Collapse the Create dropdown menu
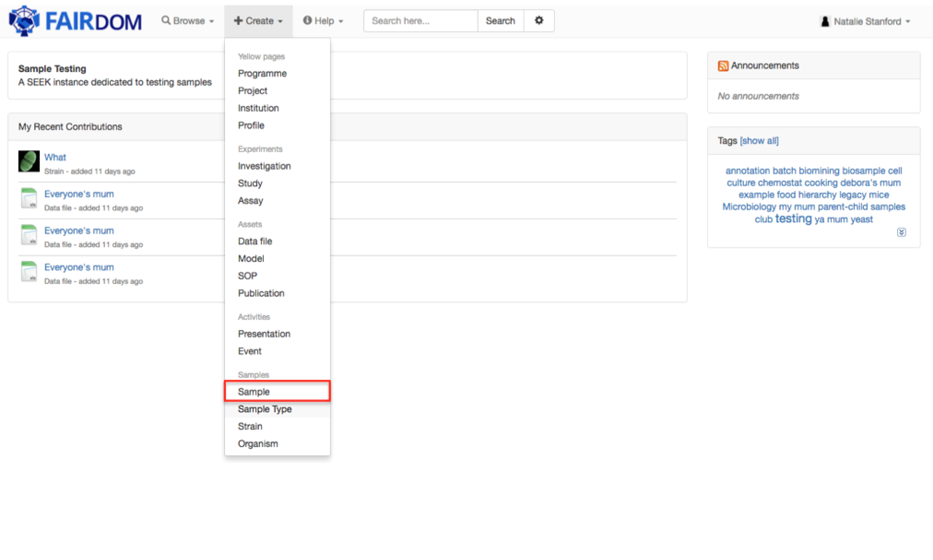 (258, 21)
